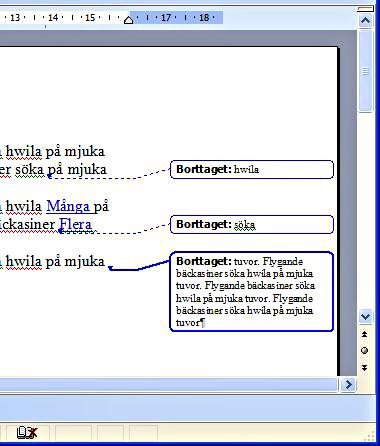This screenshot has height=446, width=380.
Task: Select the large "Borttaget: tuvor" deletion balloon
Action: coord(252,292)
